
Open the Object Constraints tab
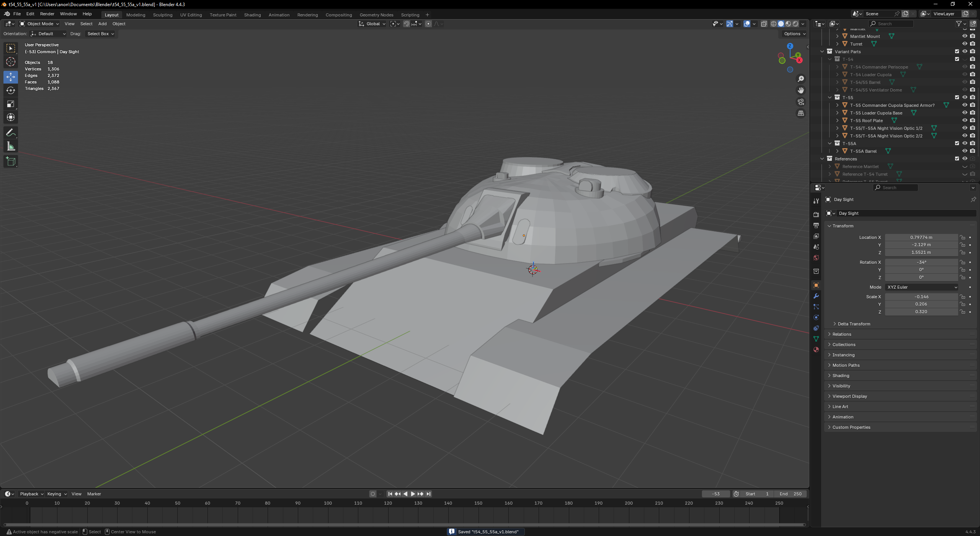click(x=816, y=328)
